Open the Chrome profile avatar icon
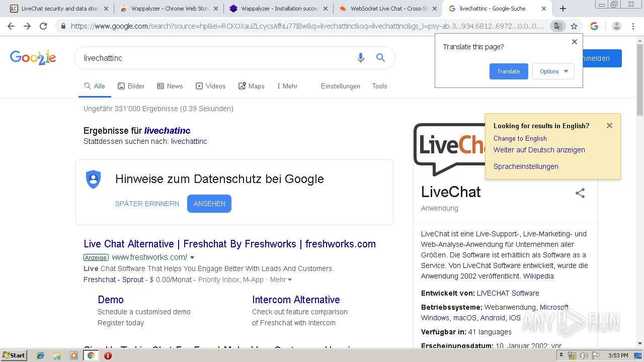 coord(617,26)
